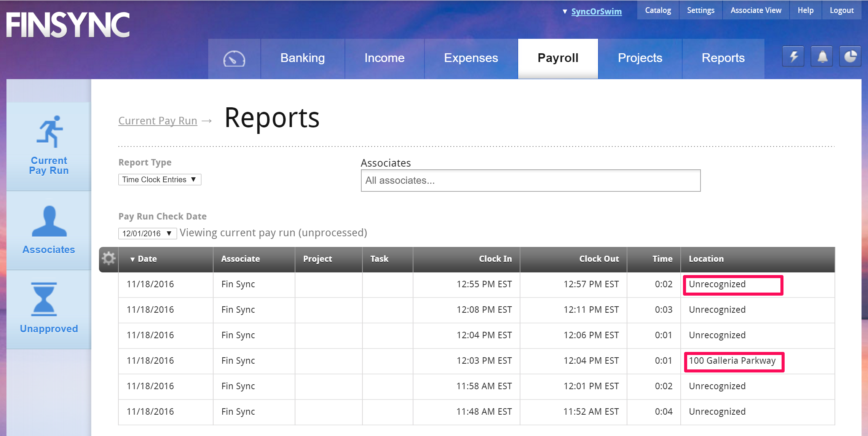Open Unapproved hourglass sidebar item
This screenshot has width=868, height=436.
point(49,309)
